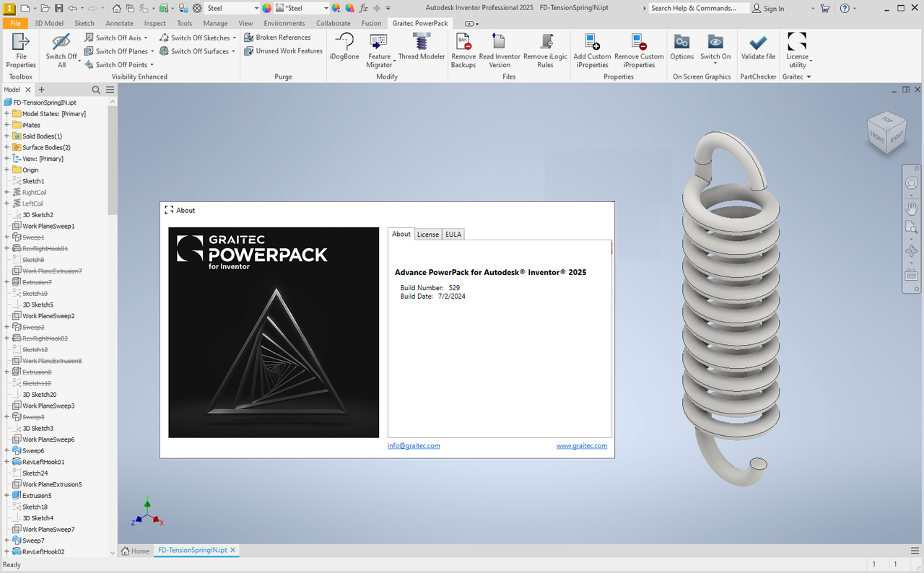Expand the Model States: [Primary] node
Viewport: 924px width, 573px height.
(6, 113)
